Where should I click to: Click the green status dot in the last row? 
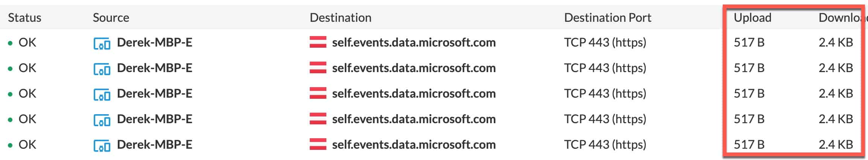[10, 146]
